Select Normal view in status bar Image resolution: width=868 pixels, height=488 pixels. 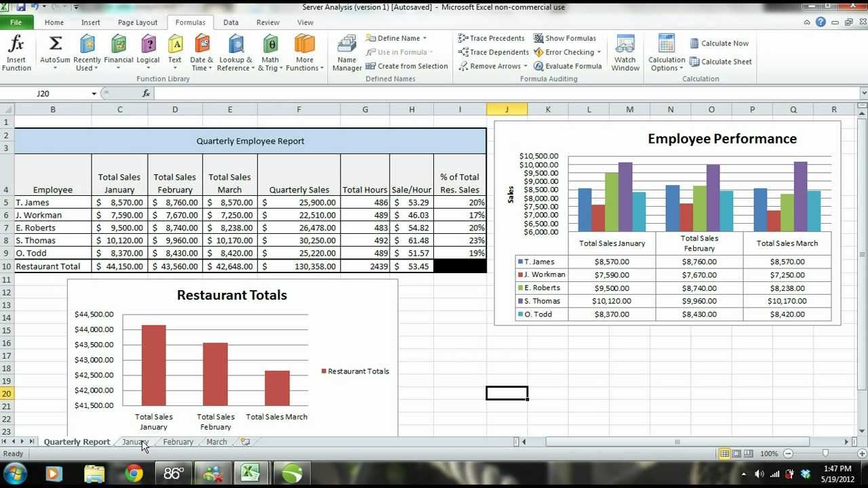coord(724,453)
